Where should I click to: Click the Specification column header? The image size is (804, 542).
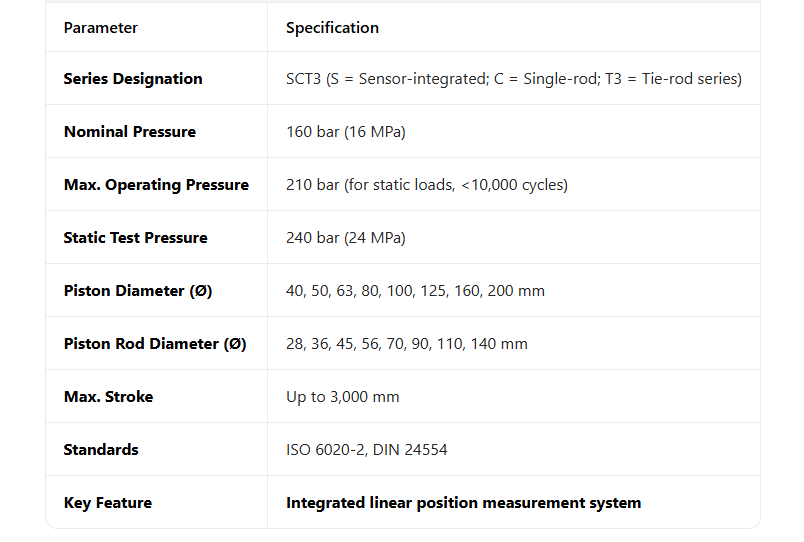tap(332, 28)
